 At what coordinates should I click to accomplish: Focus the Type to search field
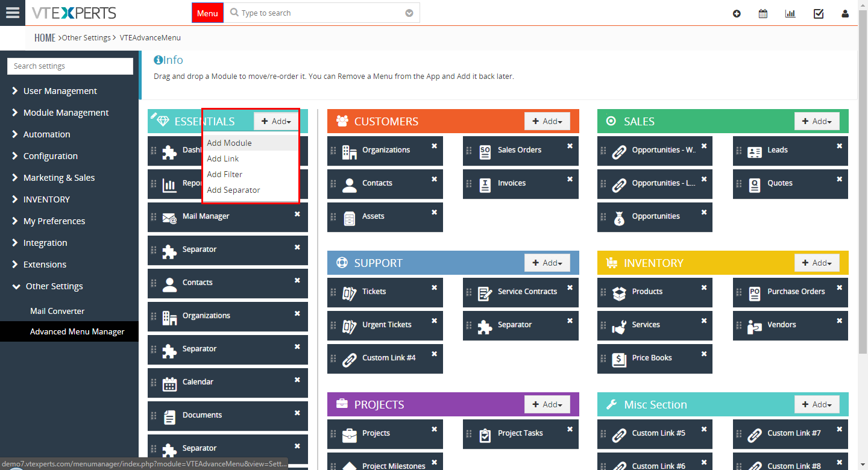322,13
